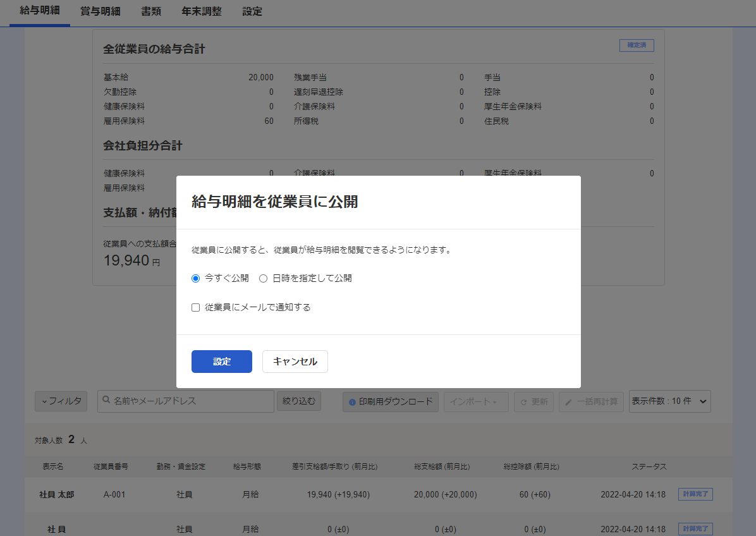Click the refresh icon on 更新 button

tap(524, 402)
